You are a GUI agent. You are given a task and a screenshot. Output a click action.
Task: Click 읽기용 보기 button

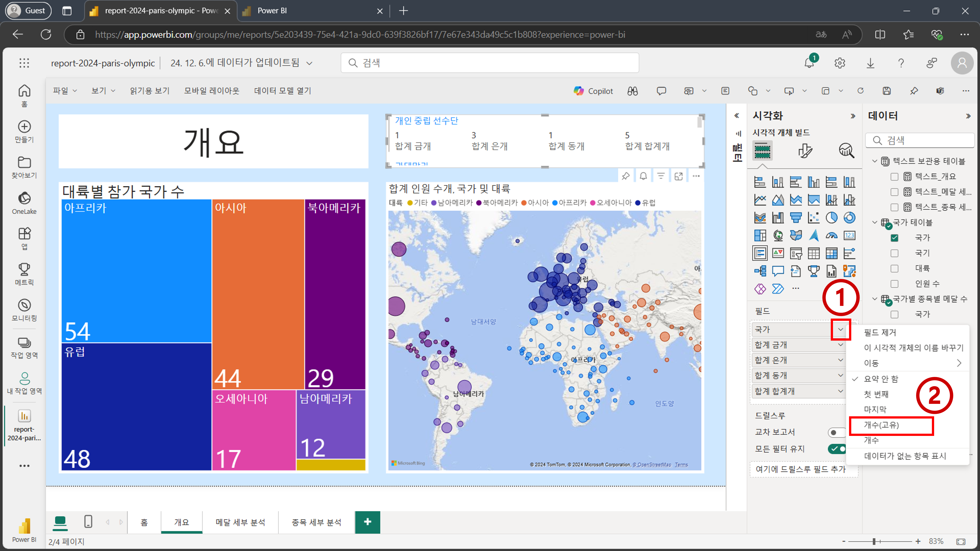tap(149, 91)
